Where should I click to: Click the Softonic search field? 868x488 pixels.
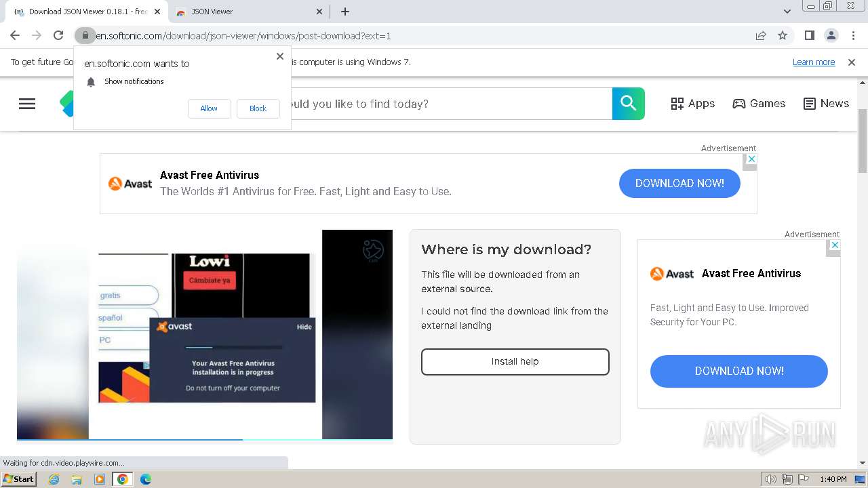[451, 104]
